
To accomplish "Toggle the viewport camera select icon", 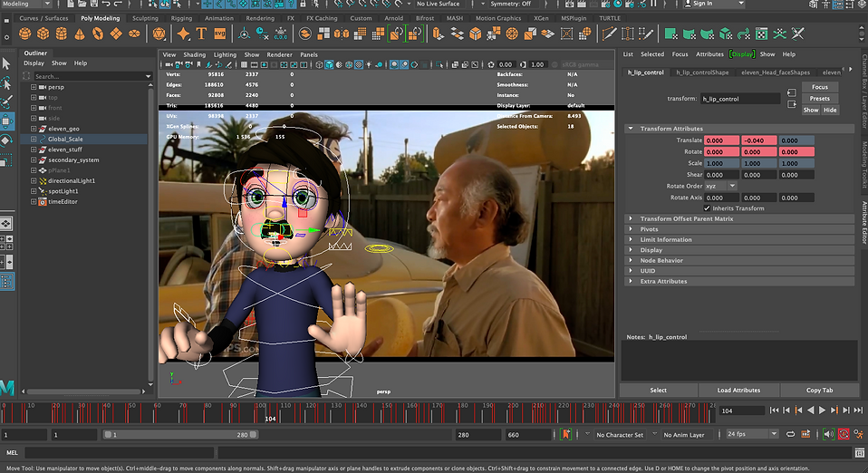I will (x=168, y=65).
